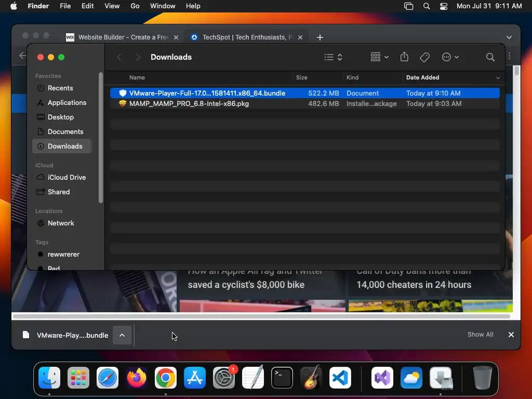Open a new browser tab
This screenshot has height=399, width=532.
click(x=320, y=37)
